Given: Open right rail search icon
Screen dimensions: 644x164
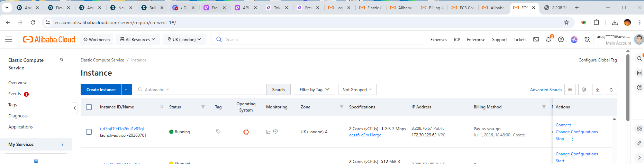Looking at the screenshot, I should click(x=640, y=58).
